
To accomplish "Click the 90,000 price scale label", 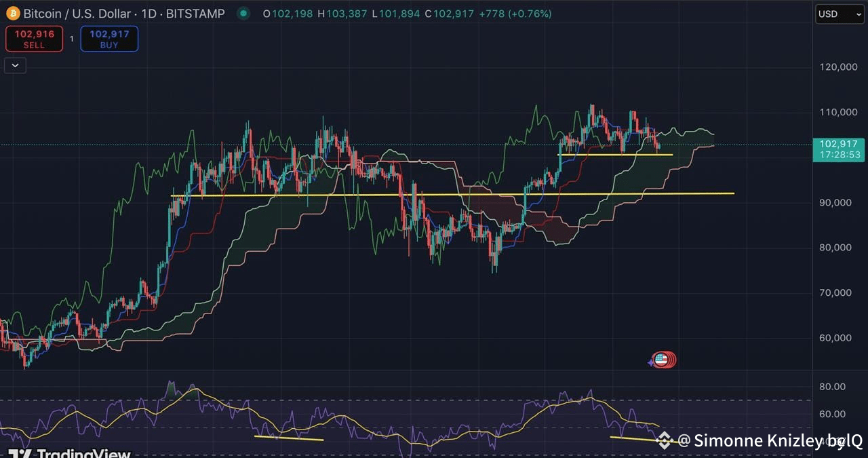I will (x=835, y=202).
